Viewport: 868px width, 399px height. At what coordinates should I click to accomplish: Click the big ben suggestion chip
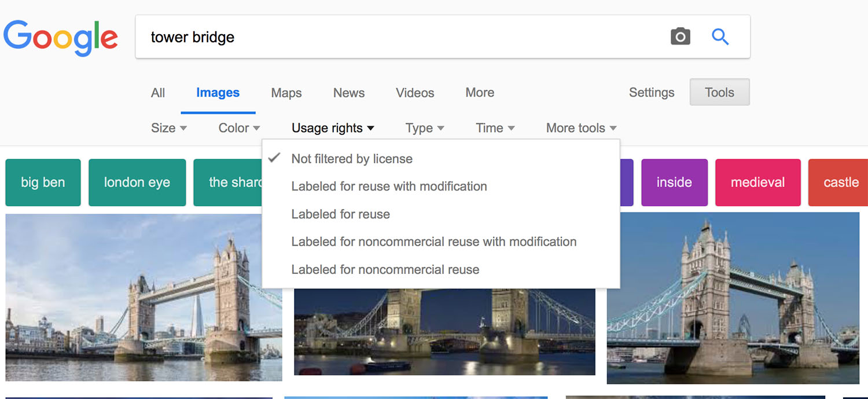pyautogui.click(x=43, y=182)
